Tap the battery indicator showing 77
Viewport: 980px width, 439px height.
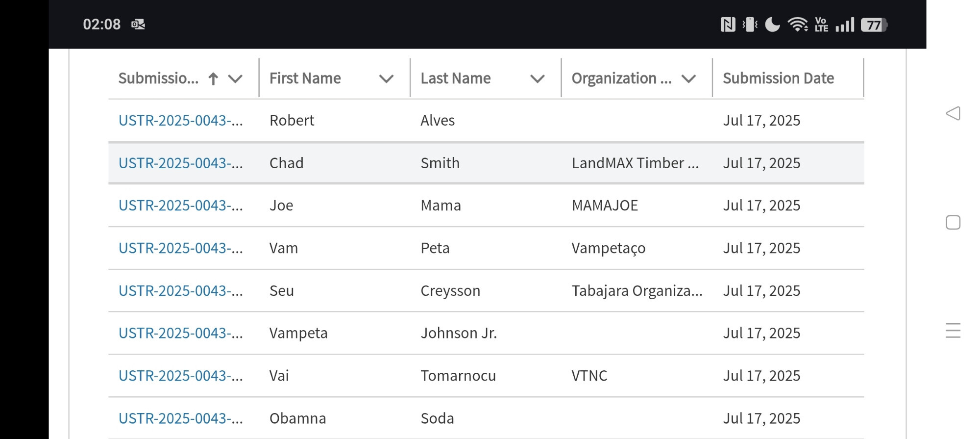[874, 25]
